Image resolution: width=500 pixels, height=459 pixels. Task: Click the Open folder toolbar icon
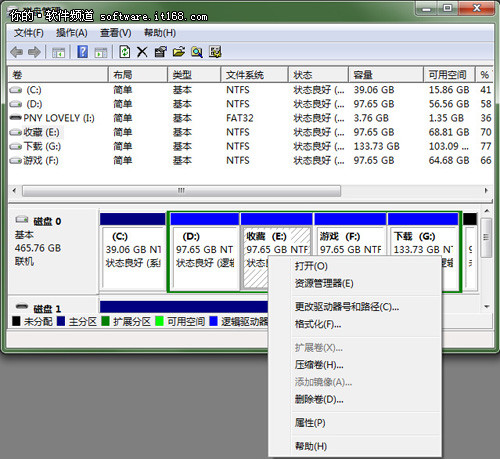pyautogui.click(x=179, y=52)
